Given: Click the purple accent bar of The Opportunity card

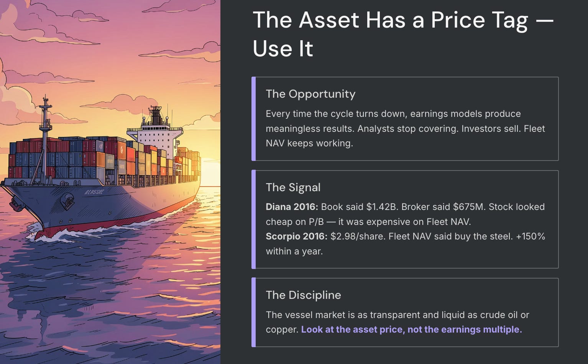Looking at the screenshot, I should (x=253, y=119).
